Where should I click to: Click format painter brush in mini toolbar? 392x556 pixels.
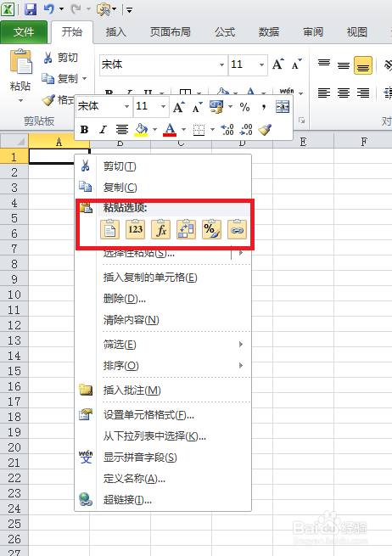point(265,130)
